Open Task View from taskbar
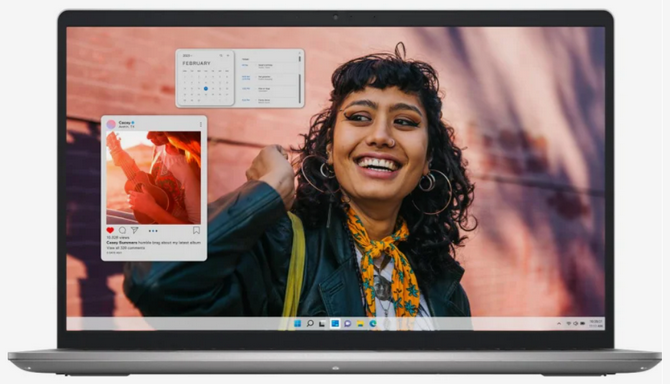 point(323,324)
